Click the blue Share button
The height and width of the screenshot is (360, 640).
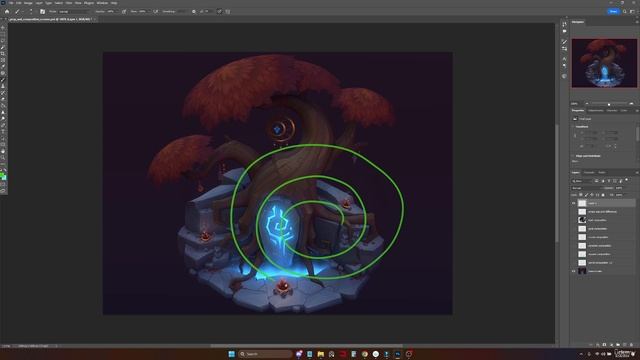(613, 11)
